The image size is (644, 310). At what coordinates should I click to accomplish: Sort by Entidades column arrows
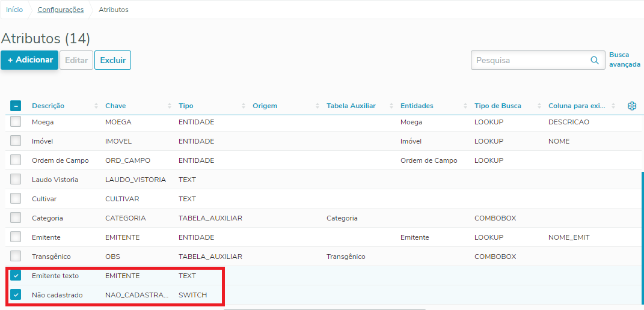pyautogui.click(x=465, y=106)
